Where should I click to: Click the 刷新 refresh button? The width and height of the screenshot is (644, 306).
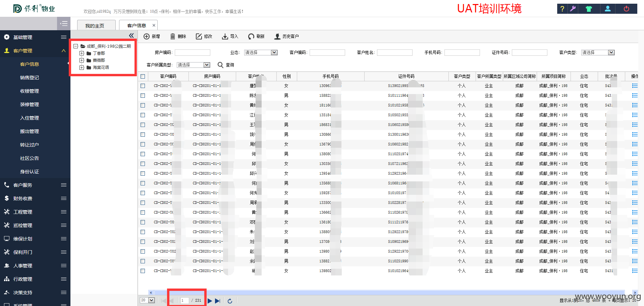tap(256, 36)
